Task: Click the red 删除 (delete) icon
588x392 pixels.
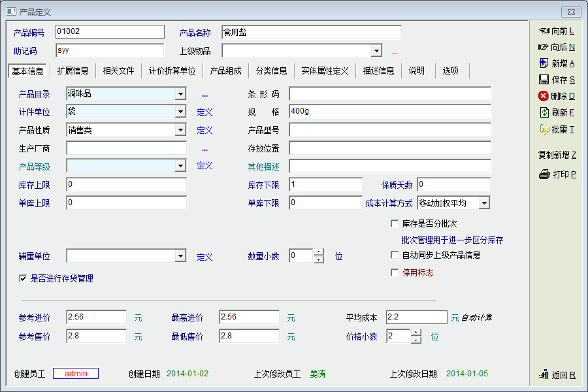Action: [544, 96]
